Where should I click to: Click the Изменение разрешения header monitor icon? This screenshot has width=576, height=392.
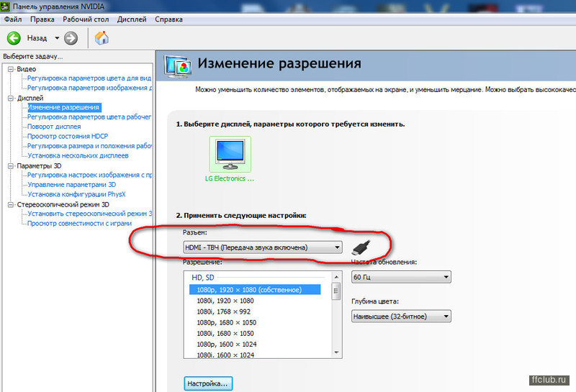point(178,66)
